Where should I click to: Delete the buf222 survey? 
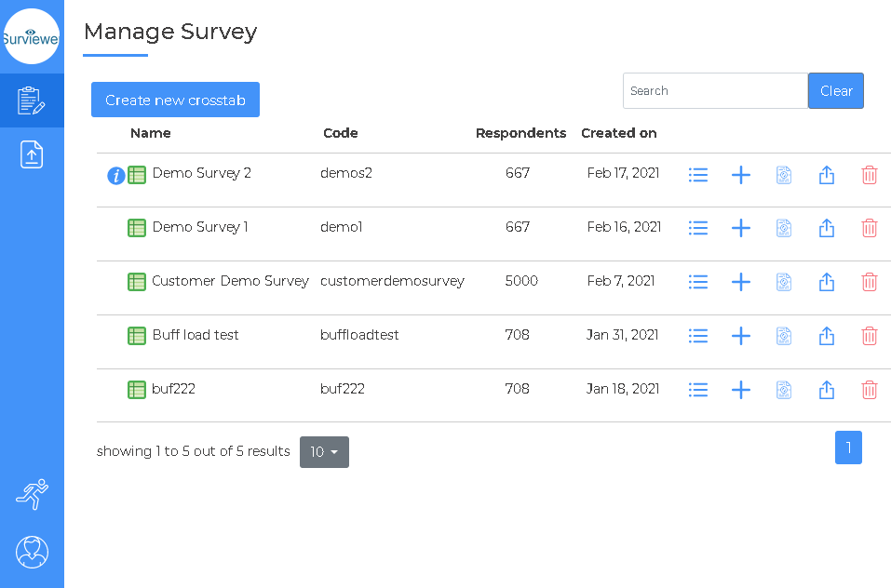870,390
